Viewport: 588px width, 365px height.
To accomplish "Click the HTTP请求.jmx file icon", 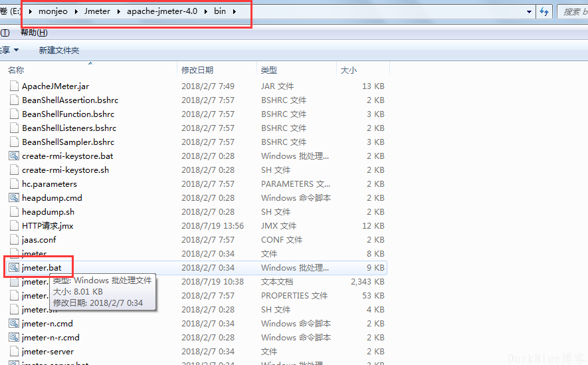I will [14, 226].
